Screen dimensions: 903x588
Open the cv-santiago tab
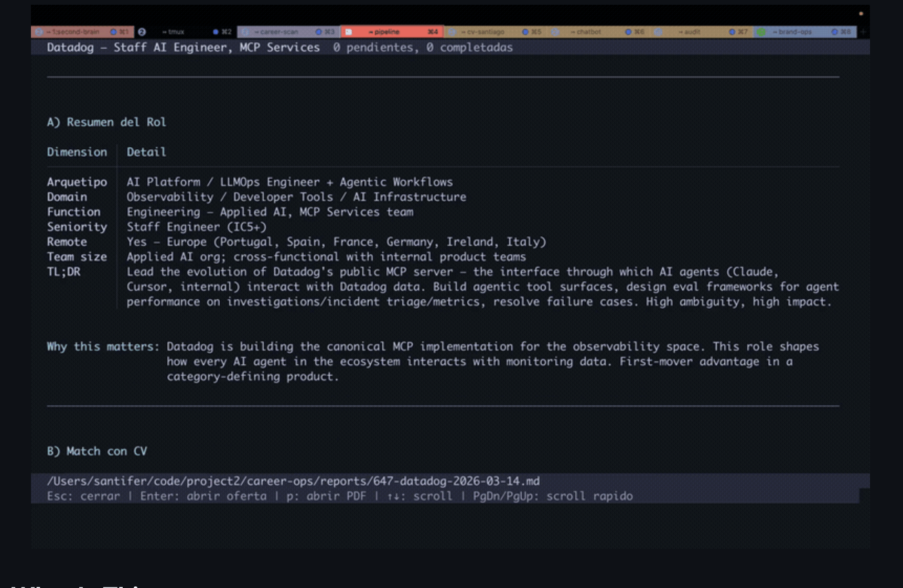pyautogui.click(x=495, y=32)
